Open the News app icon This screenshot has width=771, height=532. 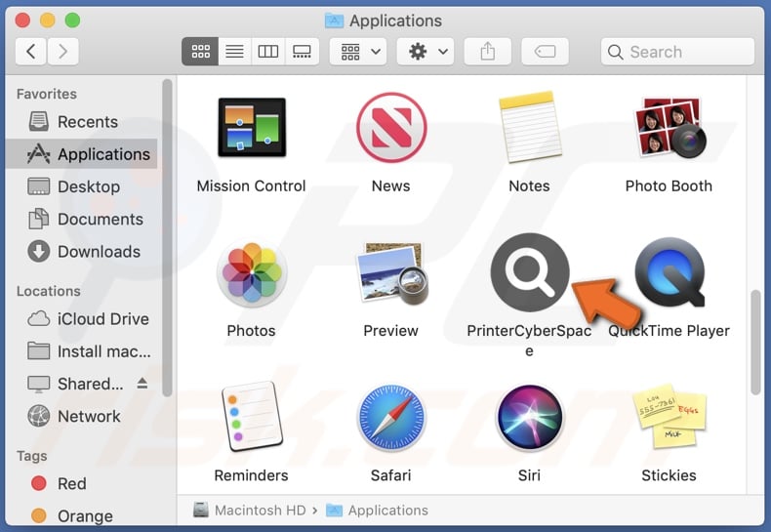(x=391, y=127)
